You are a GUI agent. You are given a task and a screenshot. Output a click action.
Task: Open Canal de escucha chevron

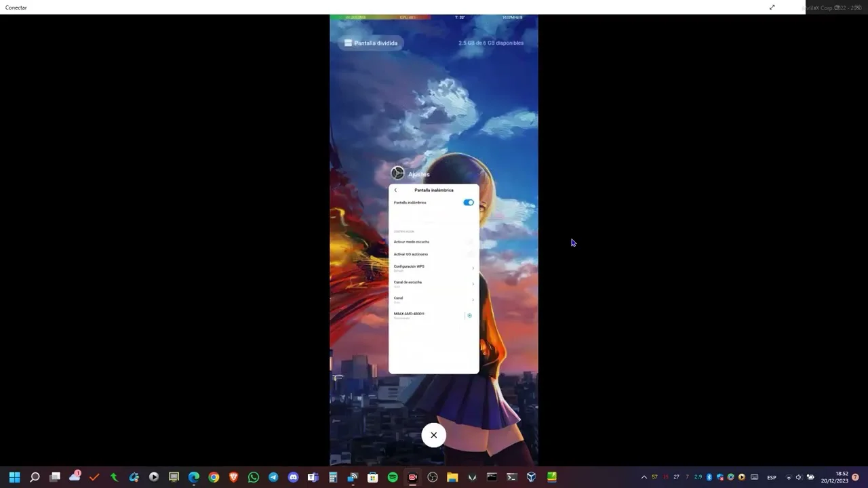pos(473,284)
